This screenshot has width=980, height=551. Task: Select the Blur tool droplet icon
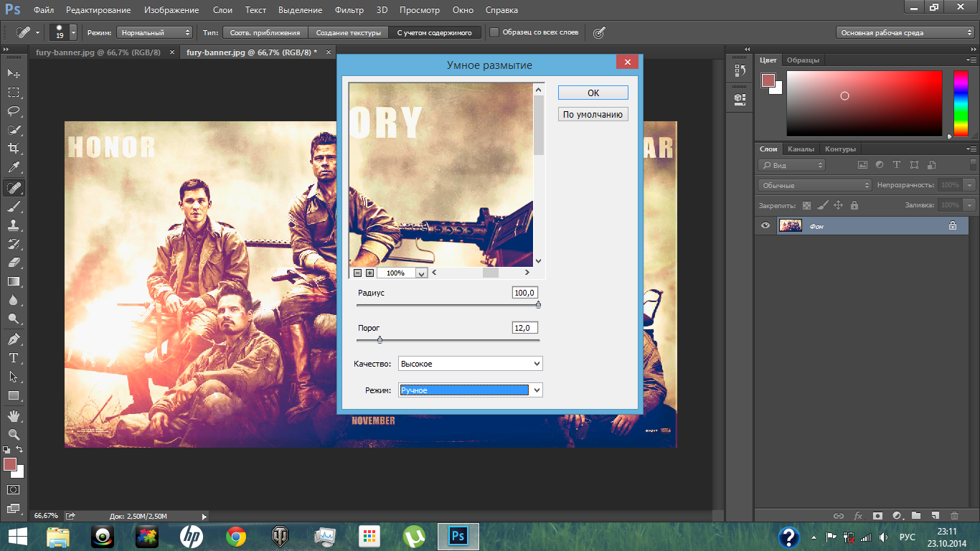coord(14,300)
